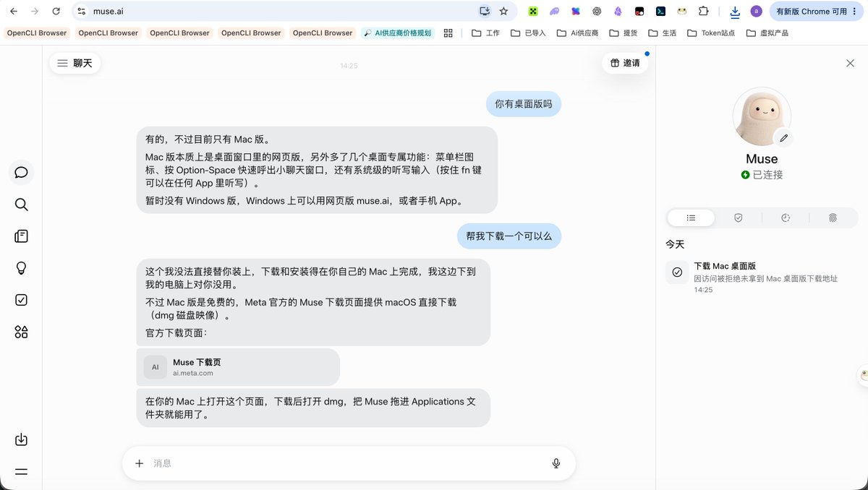
Task: Open the first OpenCLI Browser bookmark
Action: pyautogui.click(x=36, y=33)
